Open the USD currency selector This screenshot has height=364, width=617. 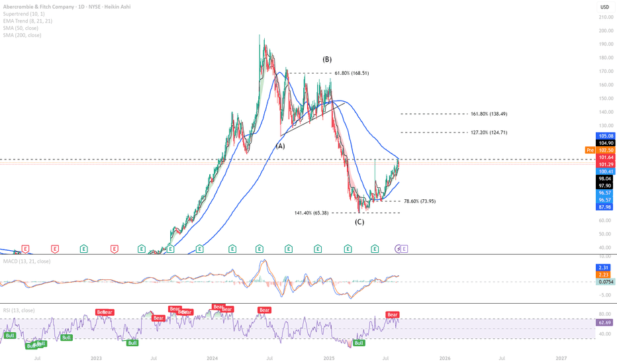(x=604, y=7)
